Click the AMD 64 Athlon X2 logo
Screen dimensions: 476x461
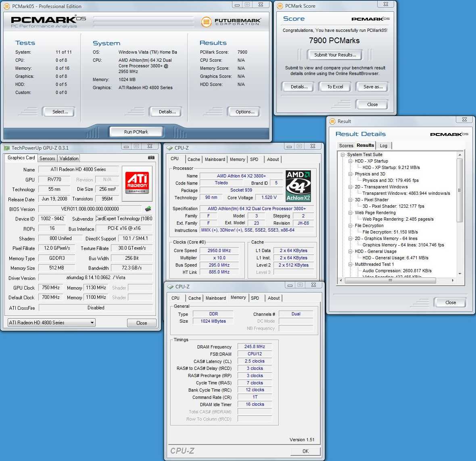(298, 186)
